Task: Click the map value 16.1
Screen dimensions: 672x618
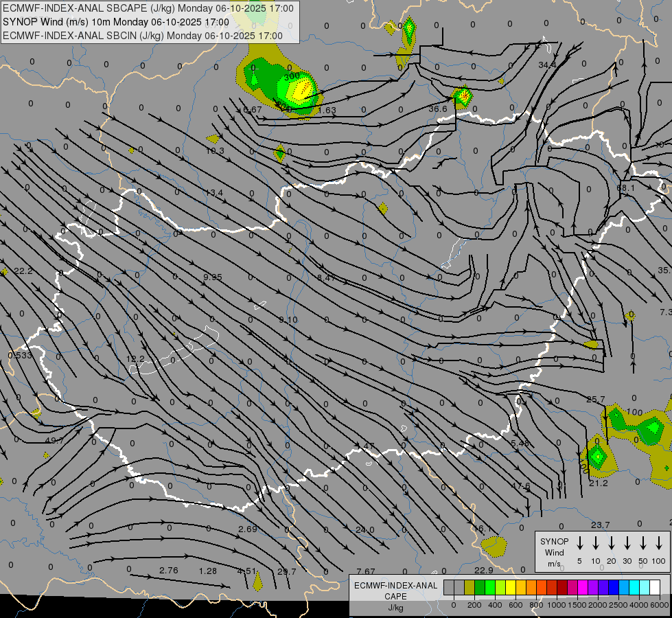Action: (483, 529)
